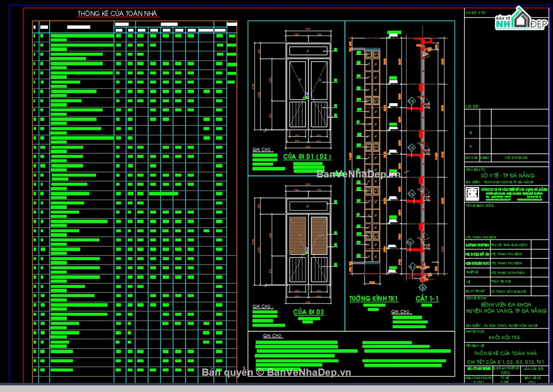Select the THỐNG KÊ CỬA TOÀN NHÀ table title
This screenshot has width=553, height=392.
pyautogui.click(x=118, y=14)
